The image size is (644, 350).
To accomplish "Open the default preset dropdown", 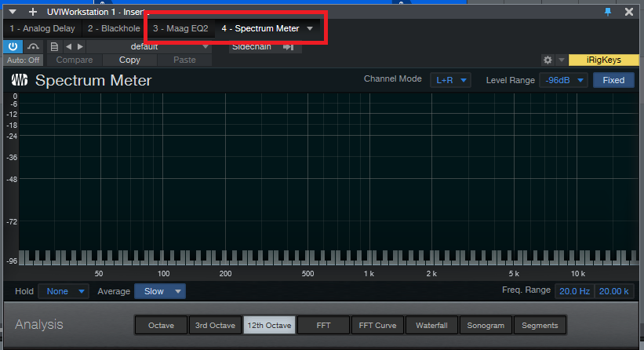I will [x=149, y=46].
